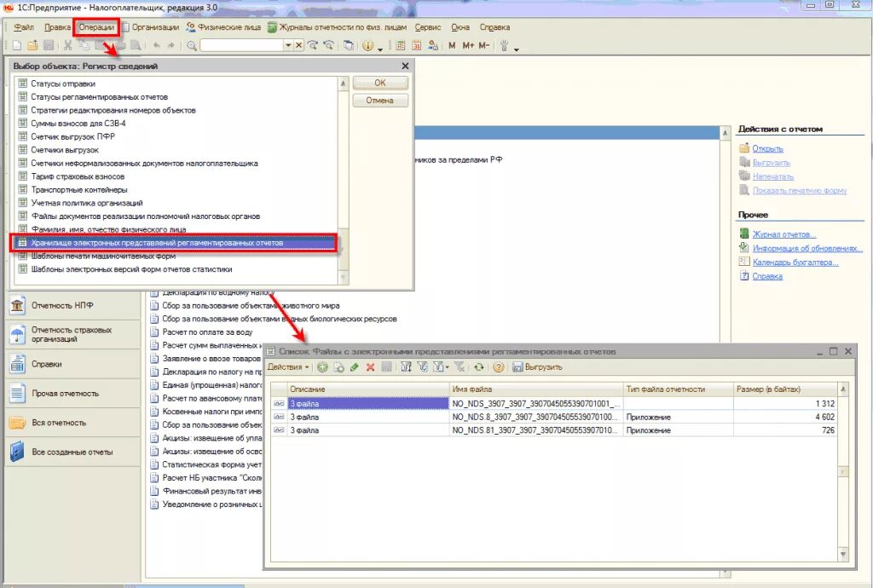Click the Cut scissors icon in toolbar
Image resolution: width=873 pixels, height=588 pixels.
coord(68,46)
